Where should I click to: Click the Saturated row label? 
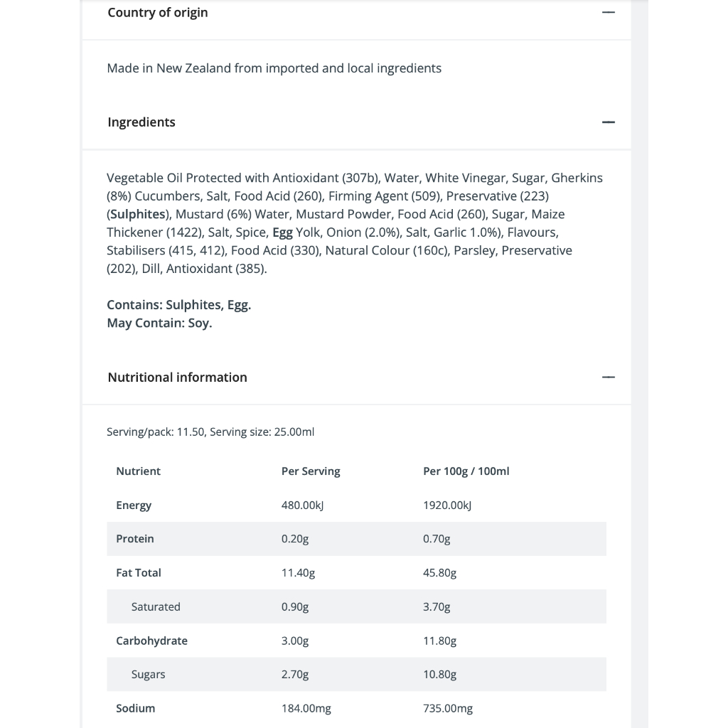coord(156,607)
